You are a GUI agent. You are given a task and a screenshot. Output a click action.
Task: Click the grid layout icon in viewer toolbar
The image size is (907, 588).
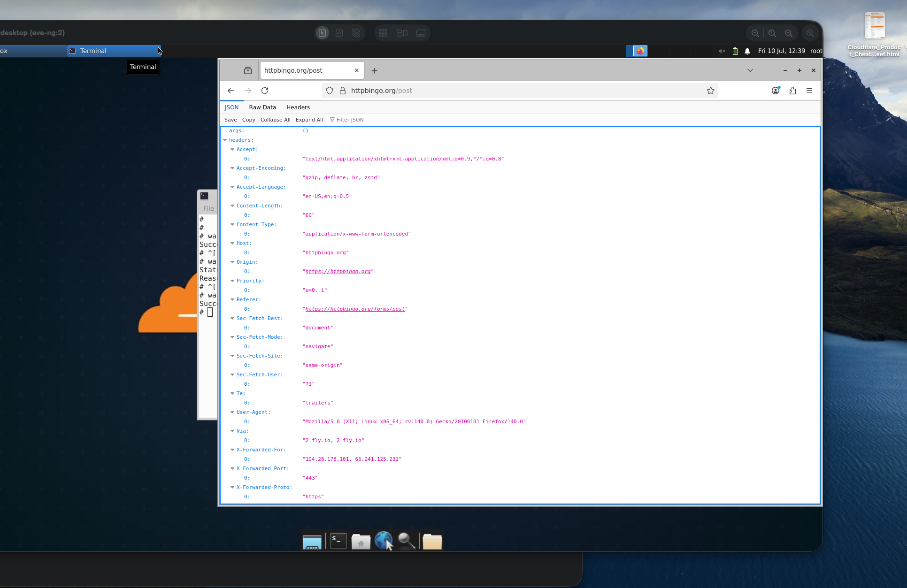(383, 33)
